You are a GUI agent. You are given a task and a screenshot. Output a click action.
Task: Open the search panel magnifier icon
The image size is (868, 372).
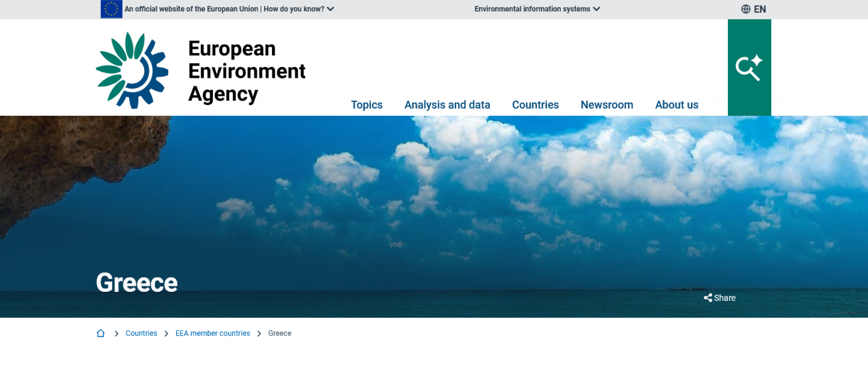click(x=749, y=67)
